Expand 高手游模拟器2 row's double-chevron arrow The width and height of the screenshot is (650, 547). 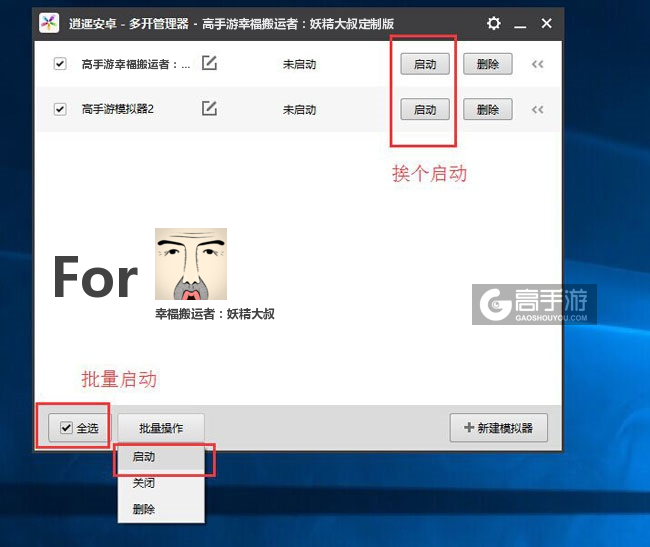pos(537,110)
